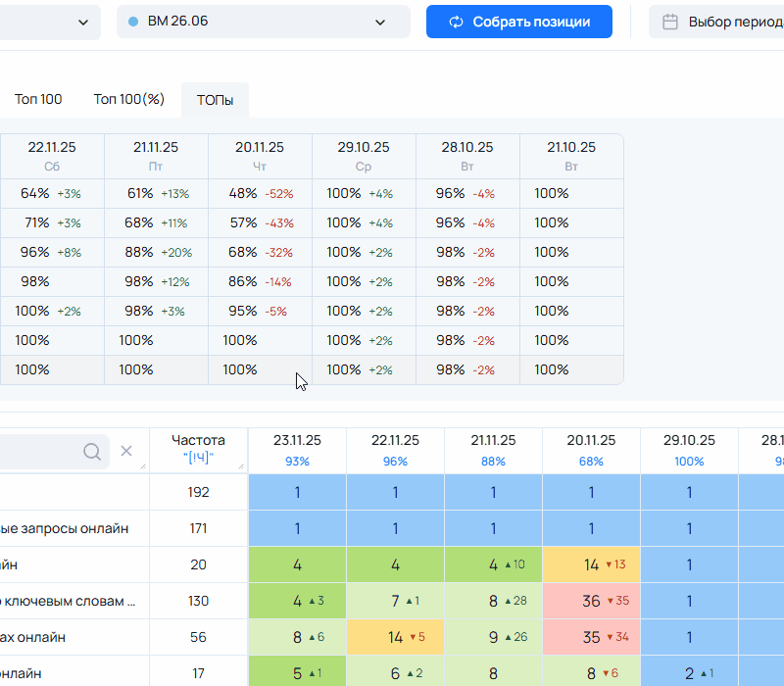The image size is (784, 686).
Task: Open the Топ 100(%) tab
Action: 129,100
